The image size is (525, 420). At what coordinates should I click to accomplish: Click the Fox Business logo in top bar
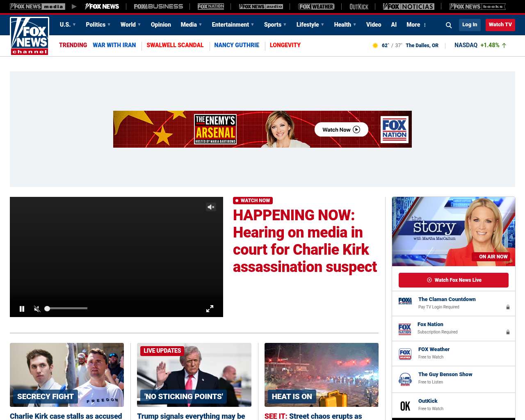coord(158,7)
